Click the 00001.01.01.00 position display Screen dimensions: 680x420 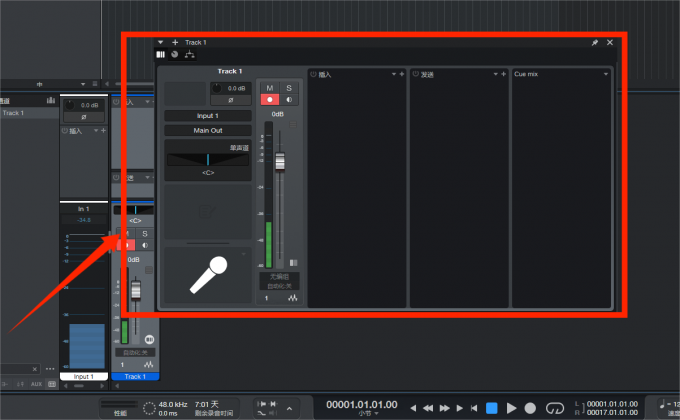pos(362,404)
